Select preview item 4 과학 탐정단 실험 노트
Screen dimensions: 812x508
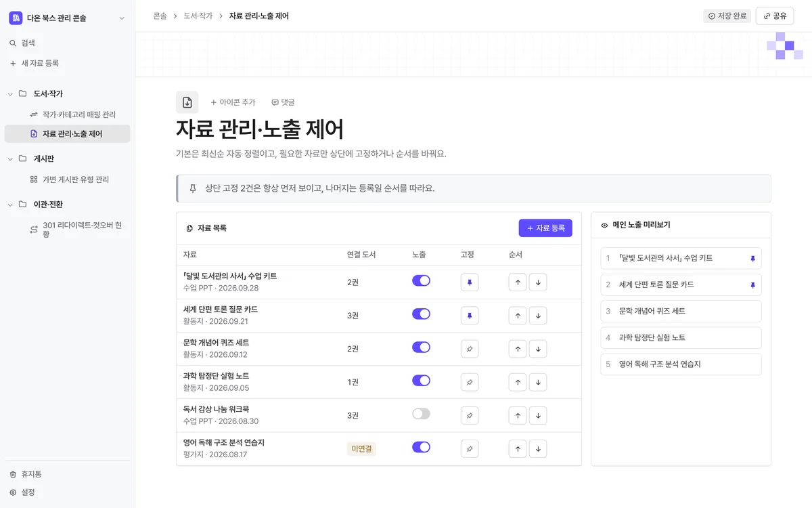(x=681, y=337)
